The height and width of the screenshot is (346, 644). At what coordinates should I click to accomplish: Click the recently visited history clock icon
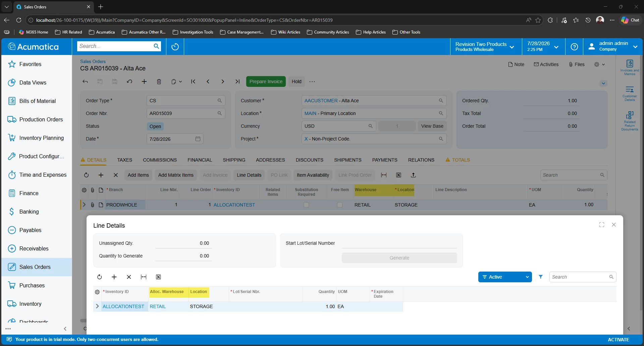pos(175,47)
